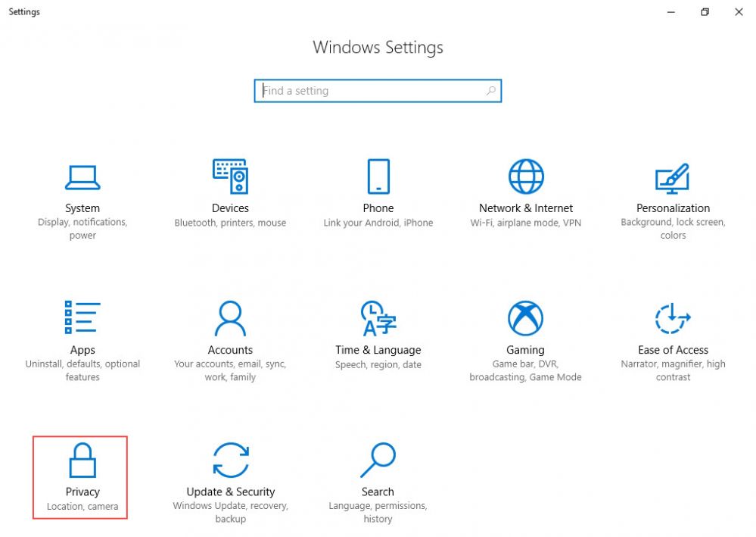Open the Update & Security arrows icon

pos(231,460)
